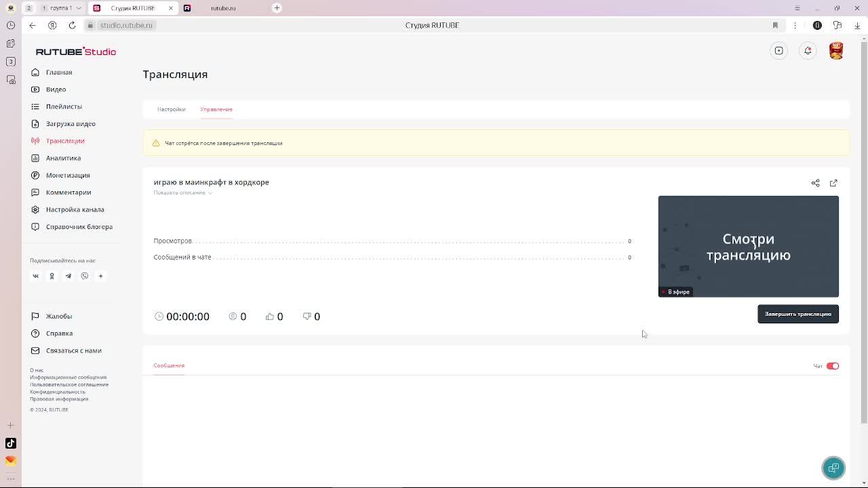Click the 00:00:00 stream timer
Screen dimensions: 868x488
tap(182, 317)
